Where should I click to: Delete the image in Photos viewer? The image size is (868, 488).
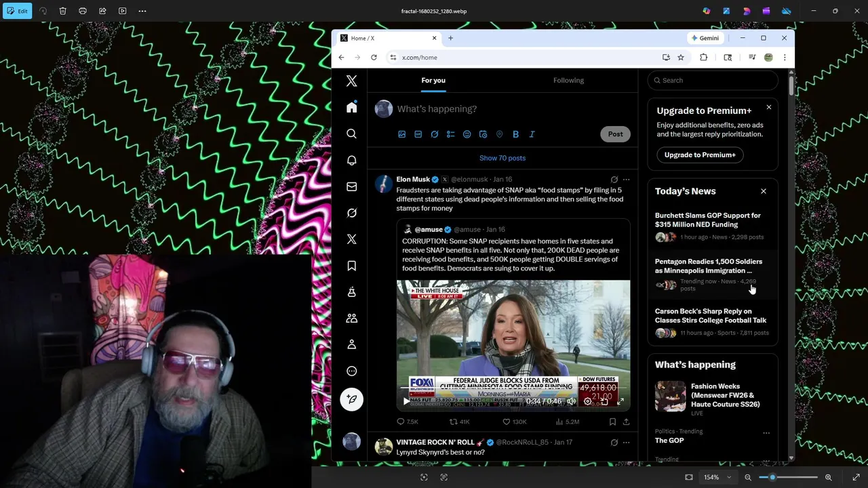[x=62, y=11]
